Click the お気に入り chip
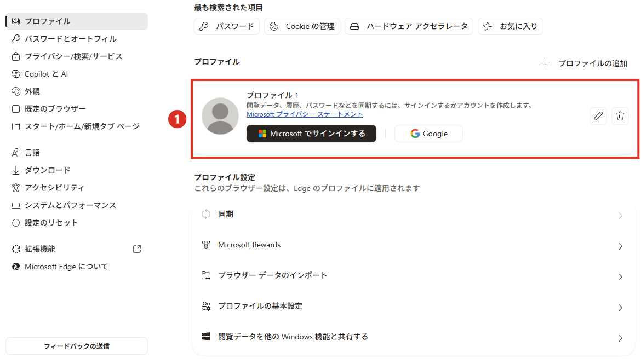This screenshot has height=364, width=641. (510, 26)
